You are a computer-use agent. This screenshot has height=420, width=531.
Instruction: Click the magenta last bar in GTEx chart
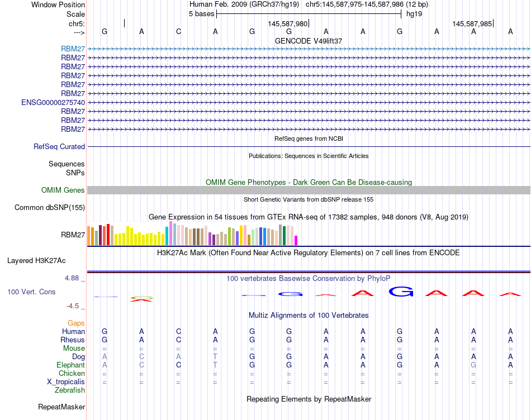click(x=296, y=240)
